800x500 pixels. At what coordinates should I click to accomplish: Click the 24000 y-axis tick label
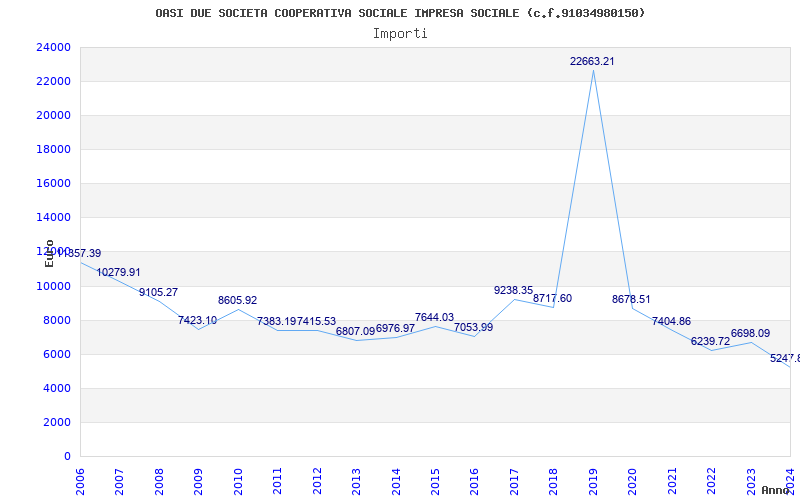(x=54, y=47)
